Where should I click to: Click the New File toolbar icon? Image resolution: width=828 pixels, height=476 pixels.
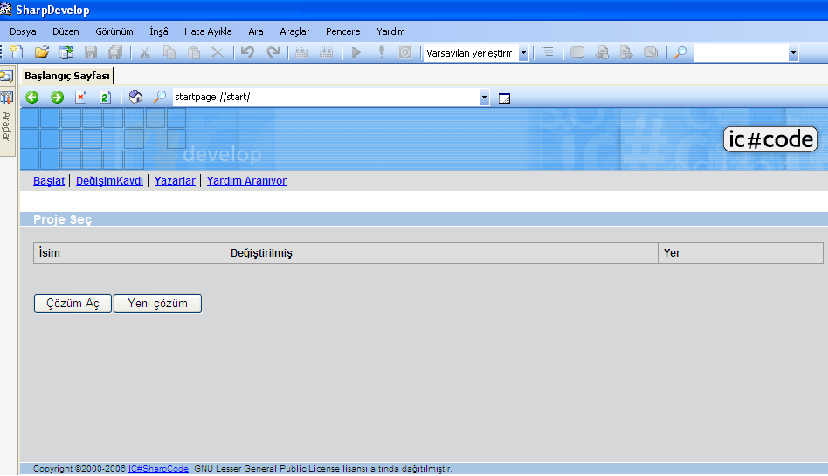click(x=17, y=52)
